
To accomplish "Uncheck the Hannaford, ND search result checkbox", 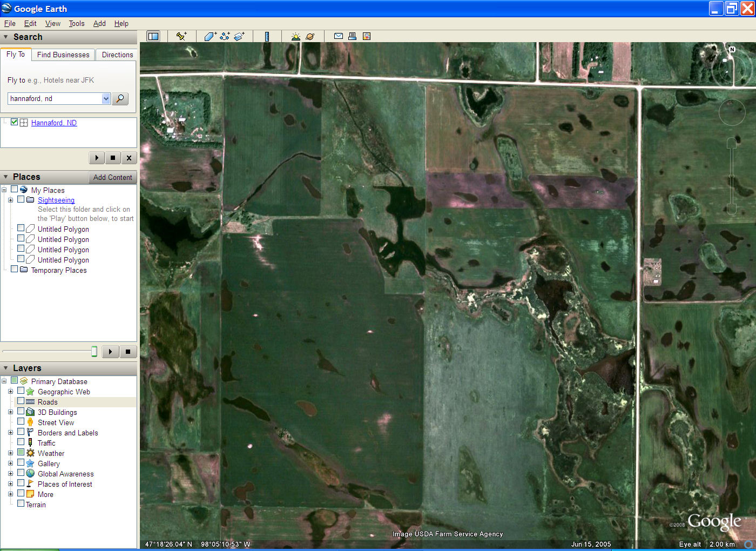I will 15,122.
